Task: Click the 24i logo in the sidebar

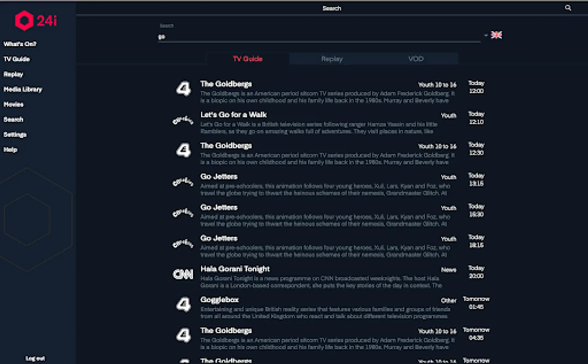Action: tap(36, 20)
